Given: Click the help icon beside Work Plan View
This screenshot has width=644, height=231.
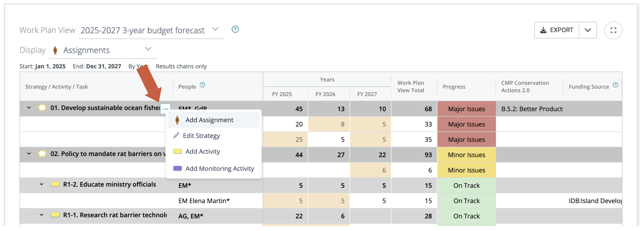Looking at the screenshot, I should (235, 29).
